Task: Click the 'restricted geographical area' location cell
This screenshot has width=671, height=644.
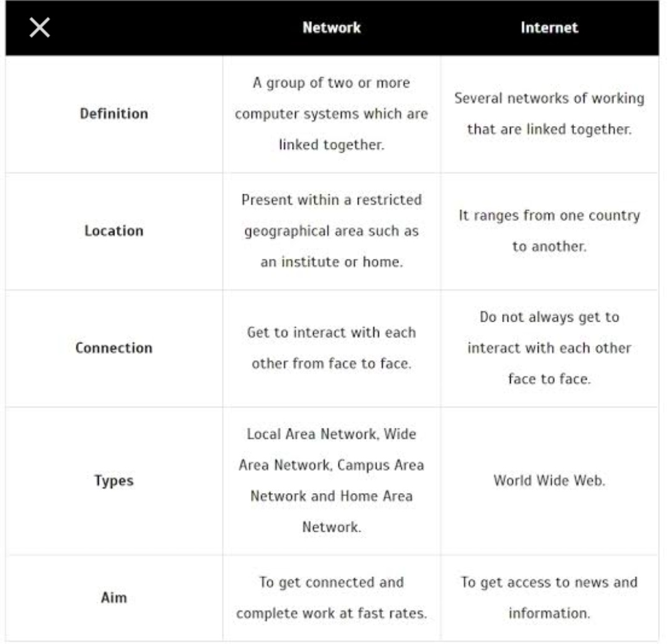Action: click(x=332, y=231)
